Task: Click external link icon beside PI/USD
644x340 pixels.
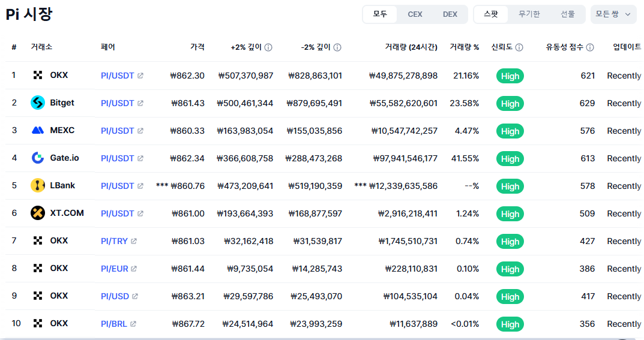Action: pos(134,296)
